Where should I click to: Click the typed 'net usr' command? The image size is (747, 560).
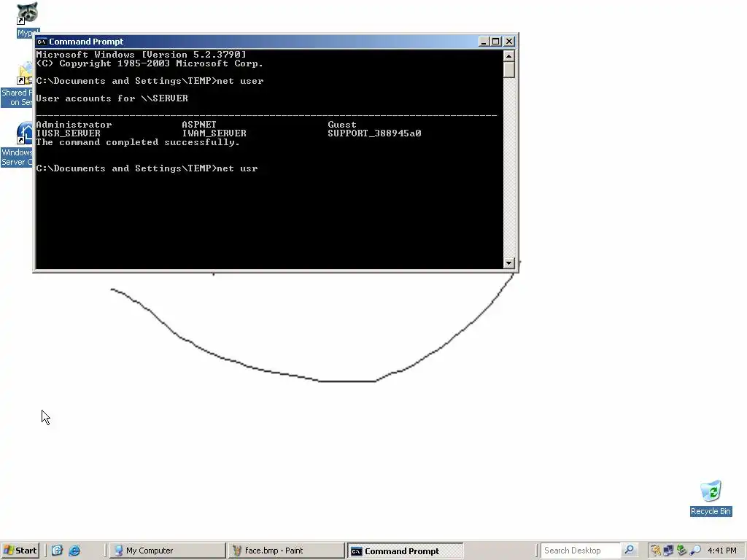pyautogui.click(x=237, y=168)
